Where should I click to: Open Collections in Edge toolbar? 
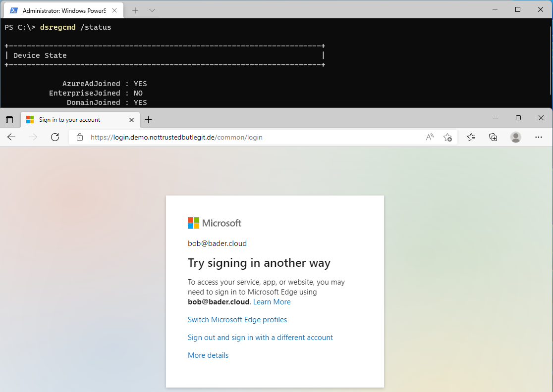(493, 138)
